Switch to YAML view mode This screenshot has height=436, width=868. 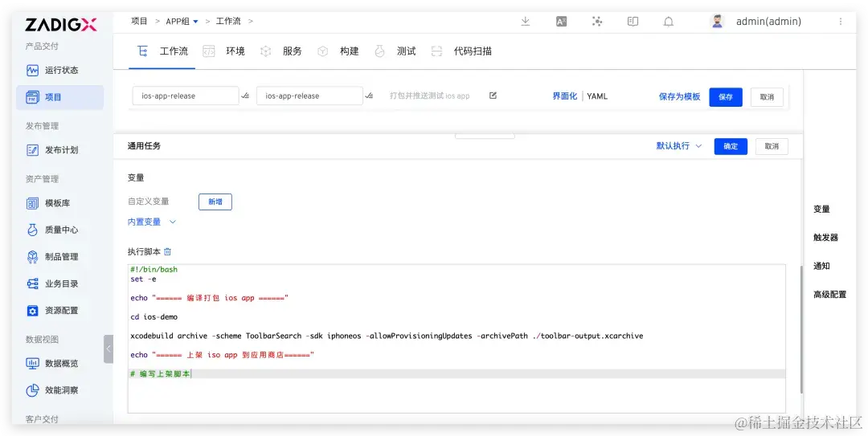[597, 96]
